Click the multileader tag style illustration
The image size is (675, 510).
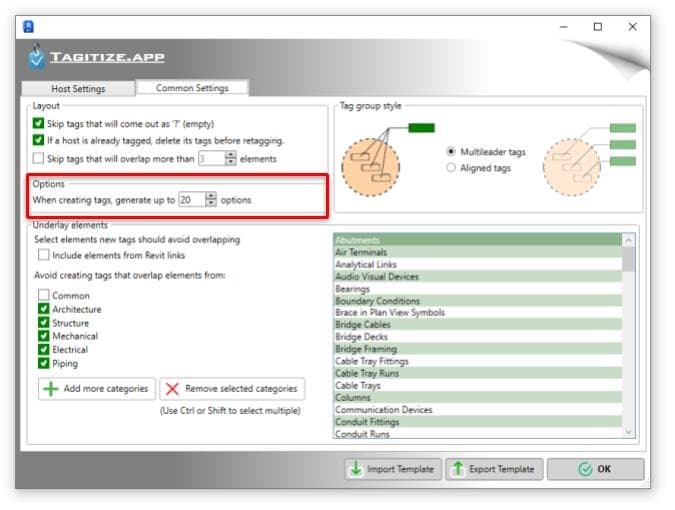tap(388, 159)
